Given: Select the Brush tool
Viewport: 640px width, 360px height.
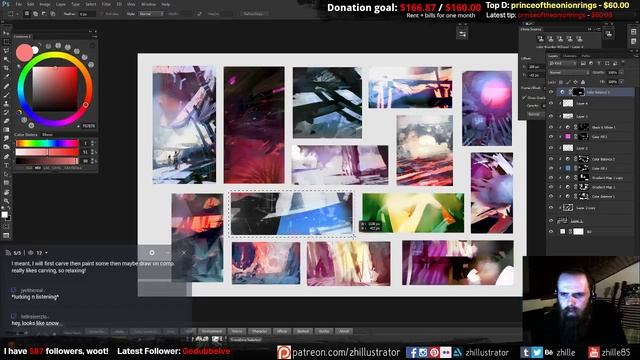Looking at the screenshot, I should coord(6,95).
